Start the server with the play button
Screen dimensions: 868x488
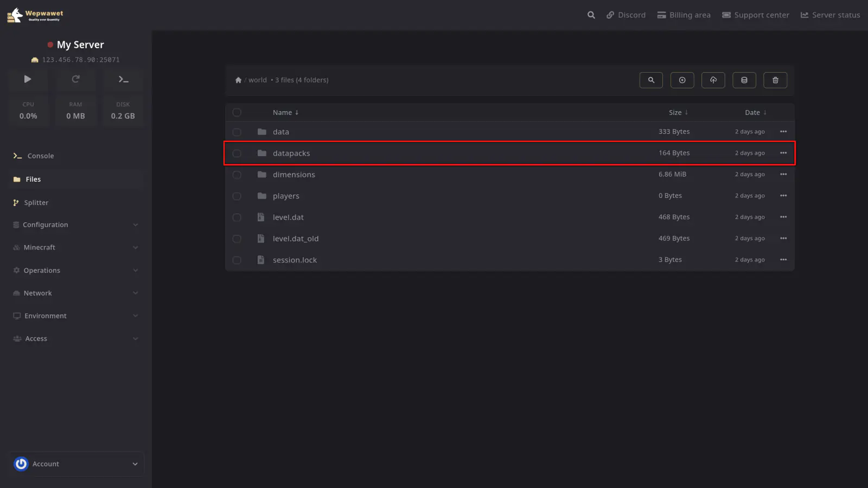coord(28,79)
